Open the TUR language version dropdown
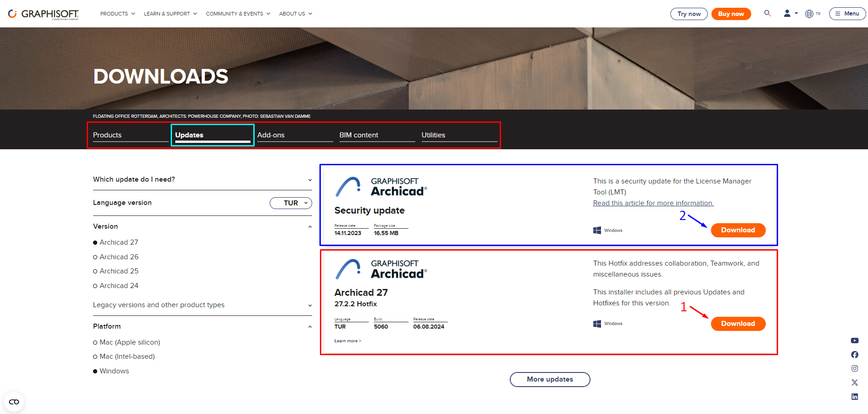Screen dimensions: 868x414 click(291, 203)
